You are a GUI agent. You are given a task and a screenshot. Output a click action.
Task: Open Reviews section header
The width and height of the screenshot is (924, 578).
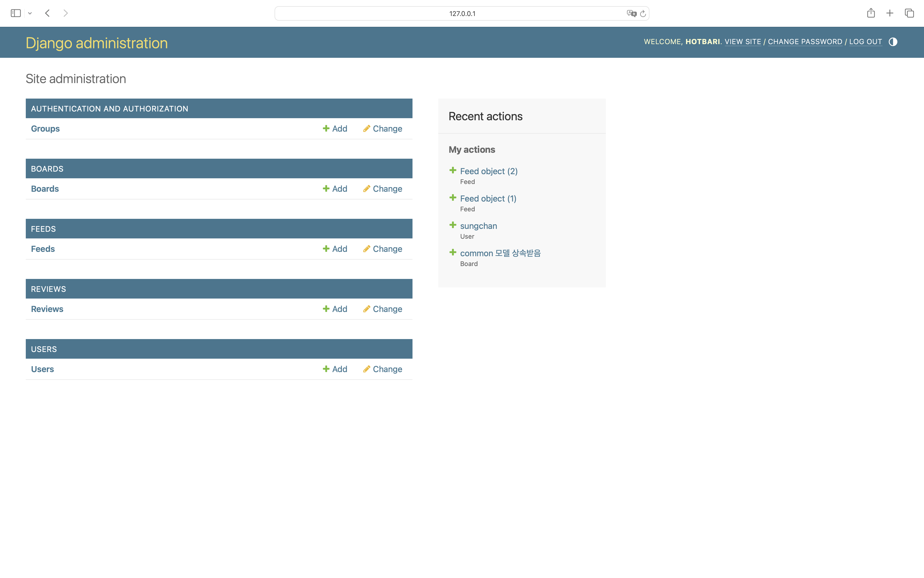tap(48, 289)
